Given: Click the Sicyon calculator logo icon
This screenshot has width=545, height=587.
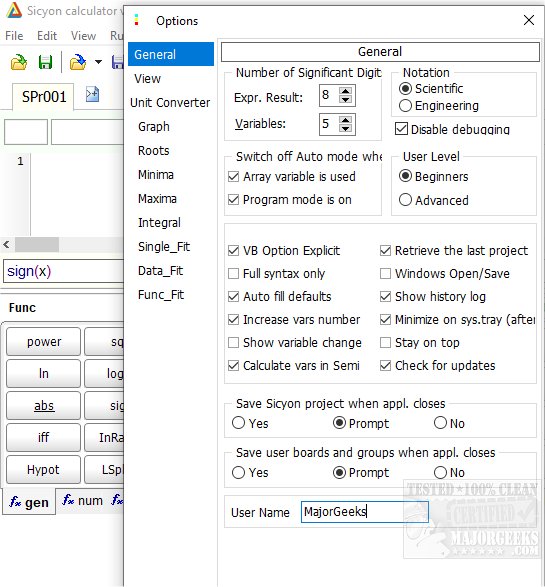Looking at the screenshot, I should coord(14,10).
